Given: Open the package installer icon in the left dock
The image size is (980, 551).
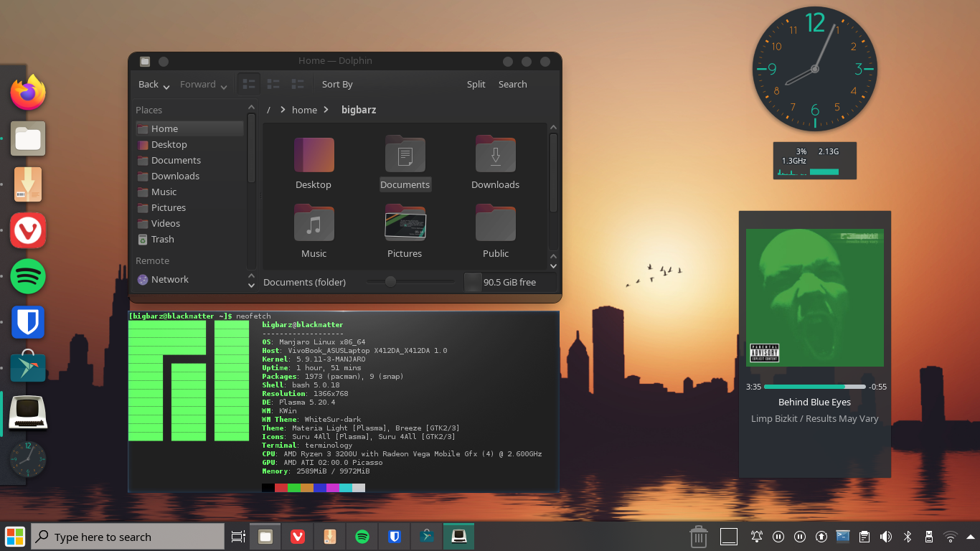Looking at the screenshot, I should point(28,184).
